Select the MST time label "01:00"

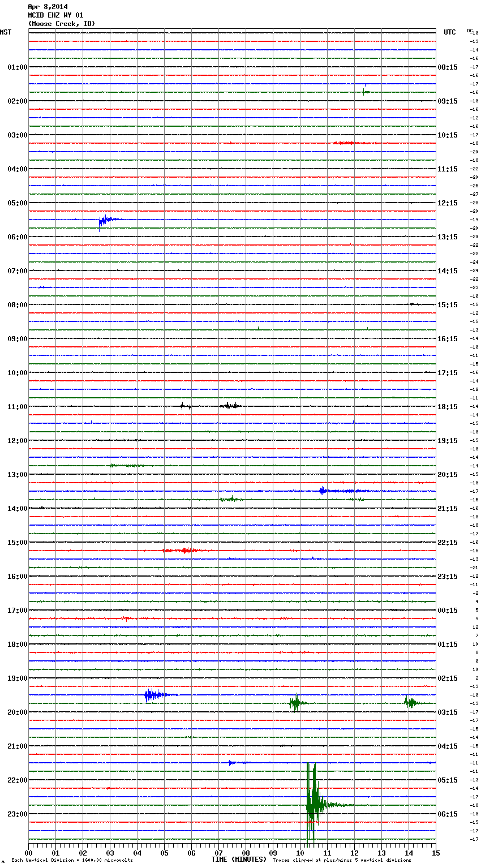(18, 67)
